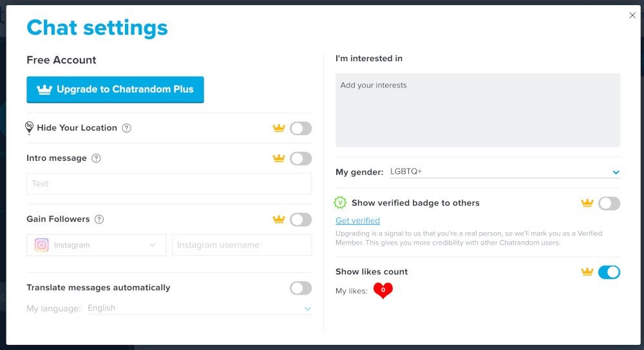Click crown icon beside Show verified badge toggle
Image resolution: width=644 pixels, height=350 pixels.
(x=587, y=203)
